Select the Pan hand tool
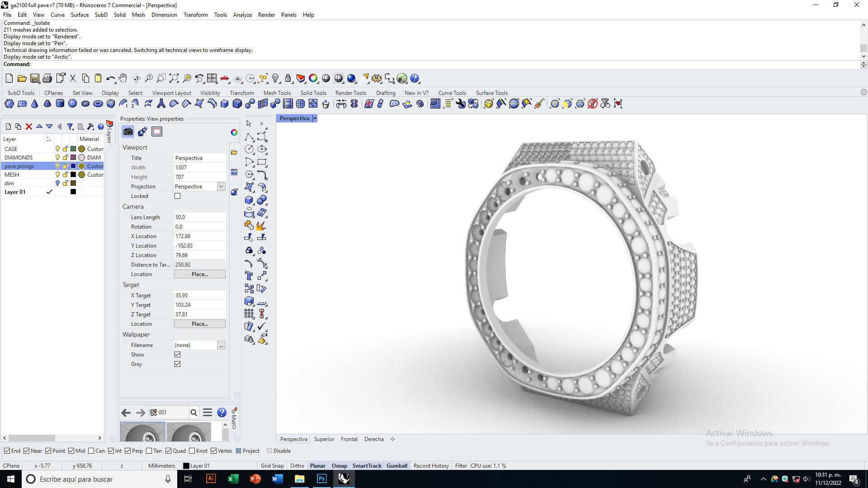The image size is (868, 488). tap(123, 79)
